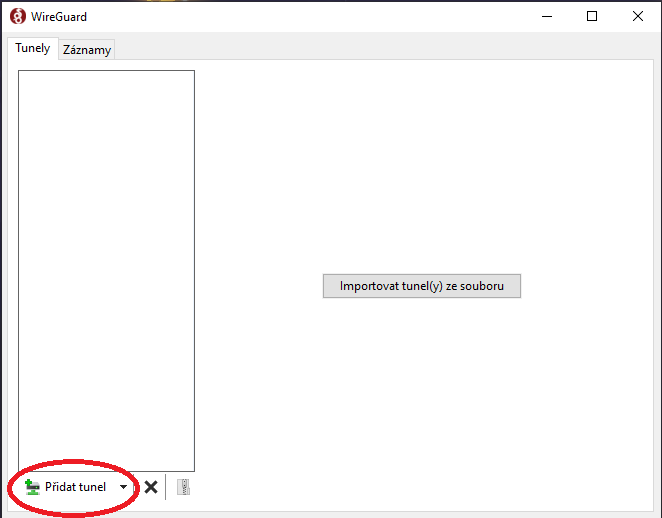This screenshot has height=518, width=662.
Task: Click the Přidat tunel label text
Action: [x=76, y=487]
